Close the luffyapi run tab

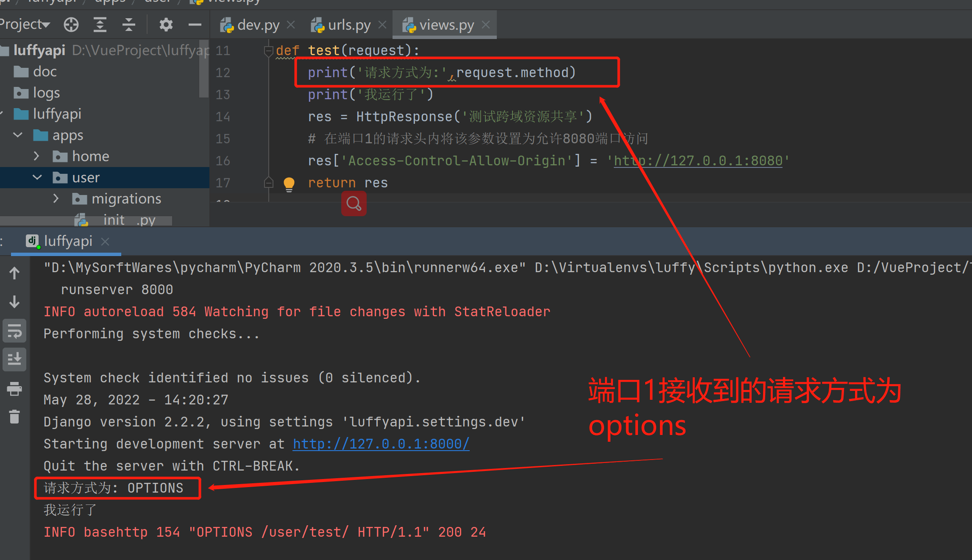pos(105,241)
